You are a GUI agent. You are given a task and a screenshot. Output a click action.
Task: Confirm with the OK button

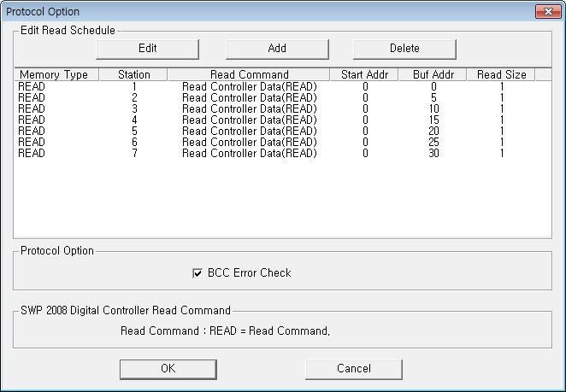coord(168,369)
